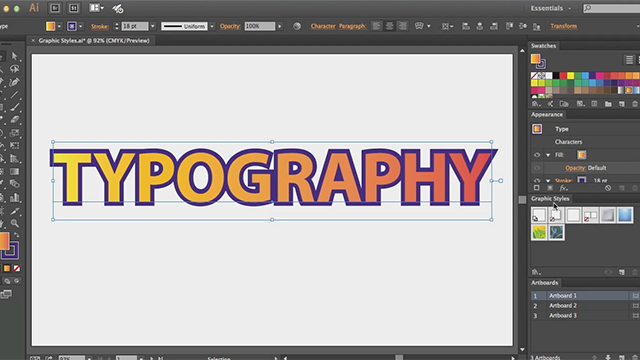The image size is (640, 360).
Task: Collapse Fill attribute in Appearance panel
Action: [548, 155]
